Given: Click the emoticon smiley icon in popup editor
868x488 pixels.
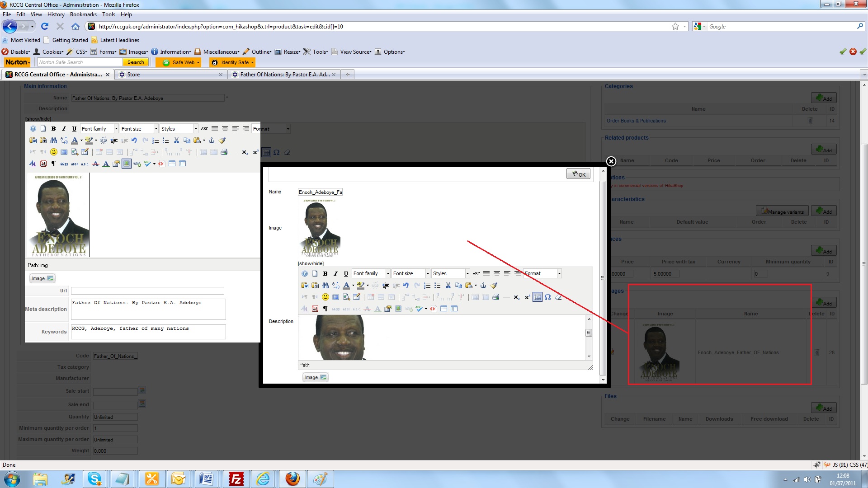Looking at the screenshot, I should click(325, 297).
